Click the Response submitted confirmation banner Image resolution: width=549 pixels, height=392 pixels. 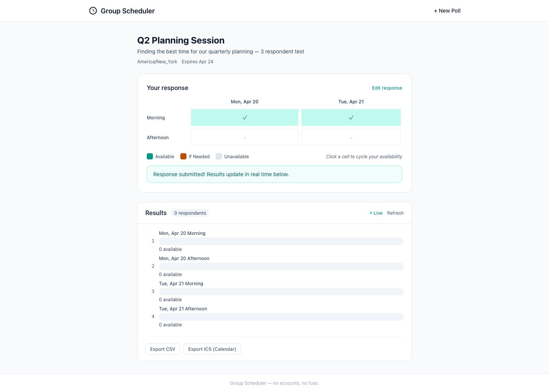tap(274, 174)
